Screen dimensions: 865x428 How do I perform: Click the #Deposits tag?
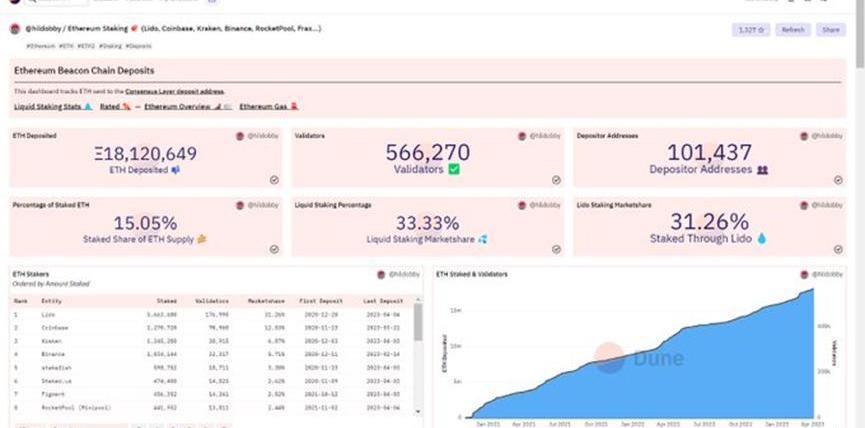138,46
